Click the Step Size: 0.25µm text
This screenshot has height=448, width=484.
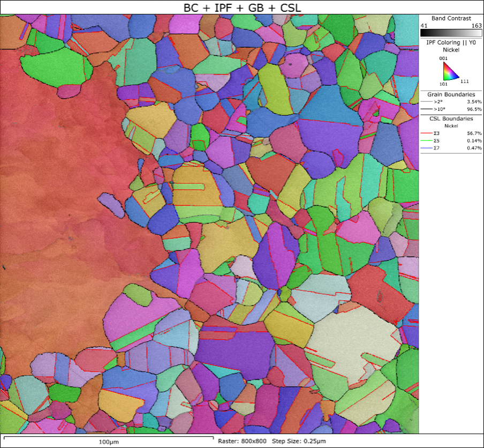299,441
